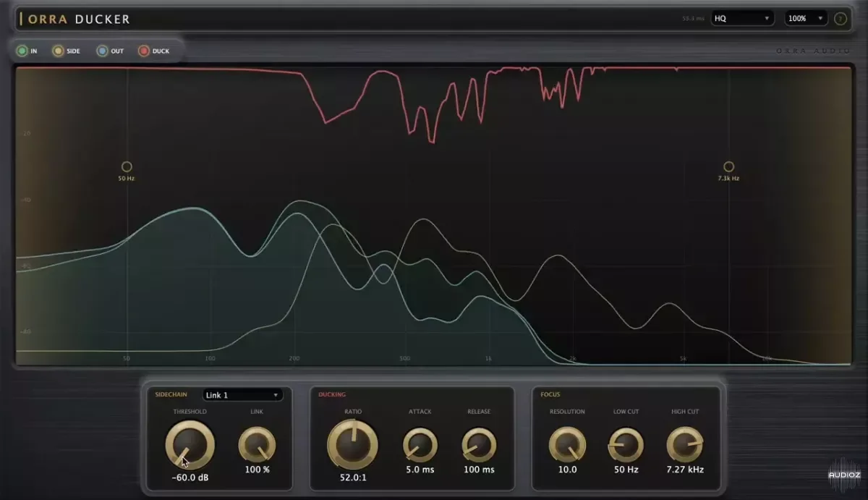Click the 5.0 ms attack value
This screenshot has width=868, height=500.
click(x=420, y=470)
